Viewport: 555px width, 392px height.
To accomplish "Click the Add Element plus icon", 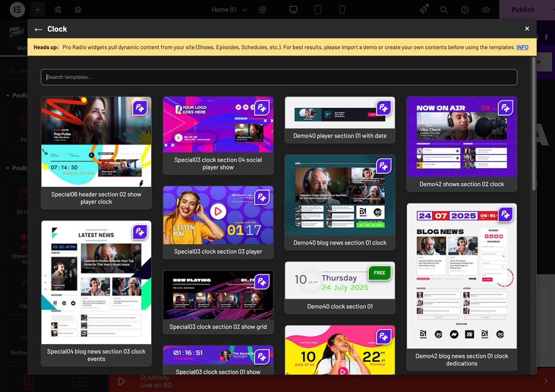I will coord(38,10).
